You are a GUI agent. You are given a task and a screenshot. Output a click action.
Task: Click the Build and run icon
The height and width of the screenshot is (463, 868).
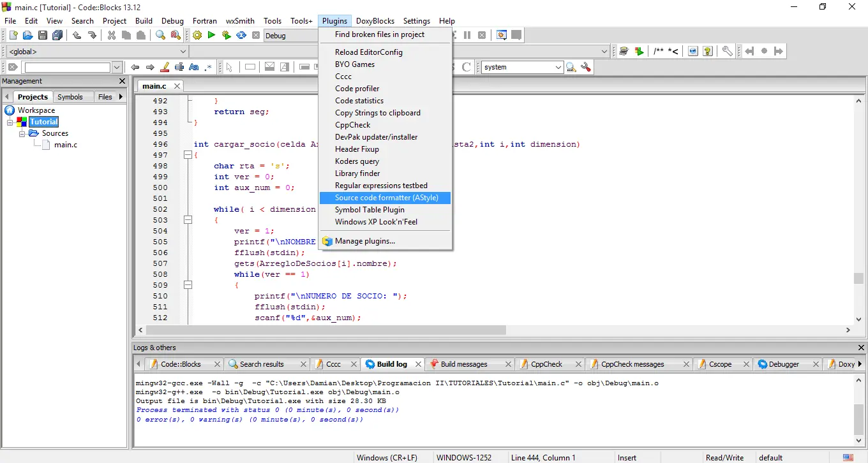pyautogui.click(x=227, y=36)
